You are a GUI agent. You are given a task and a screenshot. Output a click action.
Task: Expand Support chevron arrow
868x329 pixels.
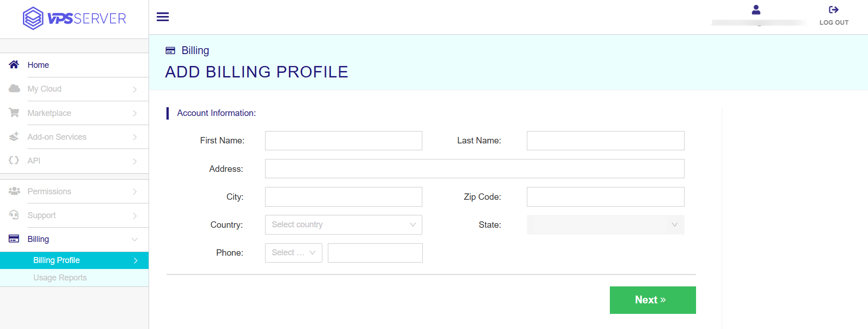pos(135,216)
